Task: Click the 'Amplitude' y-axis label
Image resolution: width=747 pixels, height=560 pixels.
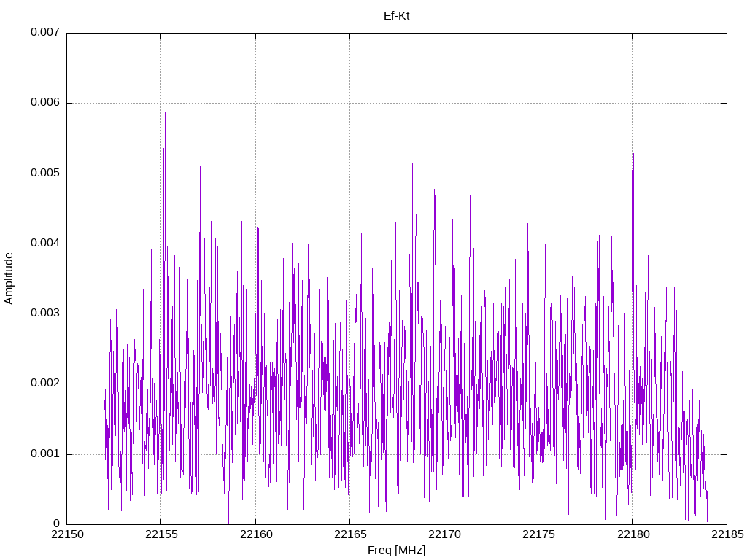Action: [x=9, y=279]
